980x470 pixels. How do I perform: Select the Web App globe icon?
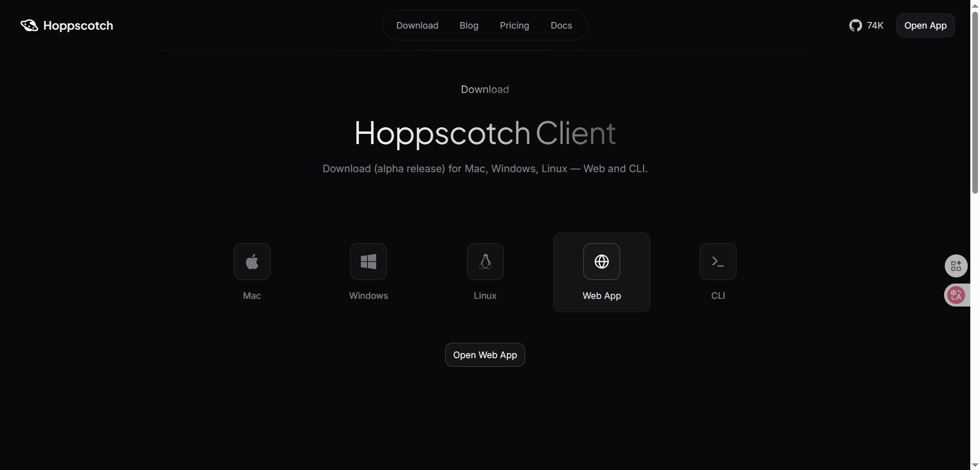[602, 262]
